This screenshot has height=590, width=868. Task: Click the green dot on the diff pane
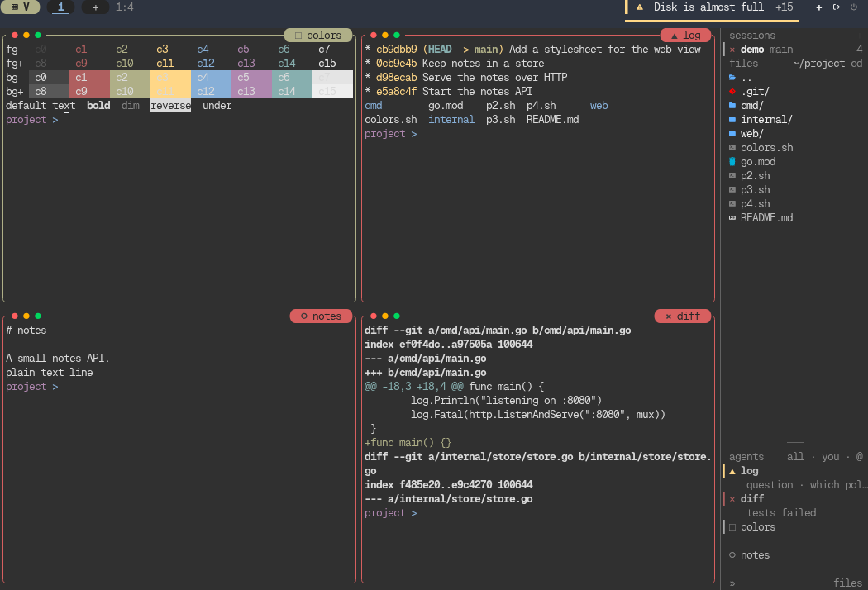tap(396, 316)
